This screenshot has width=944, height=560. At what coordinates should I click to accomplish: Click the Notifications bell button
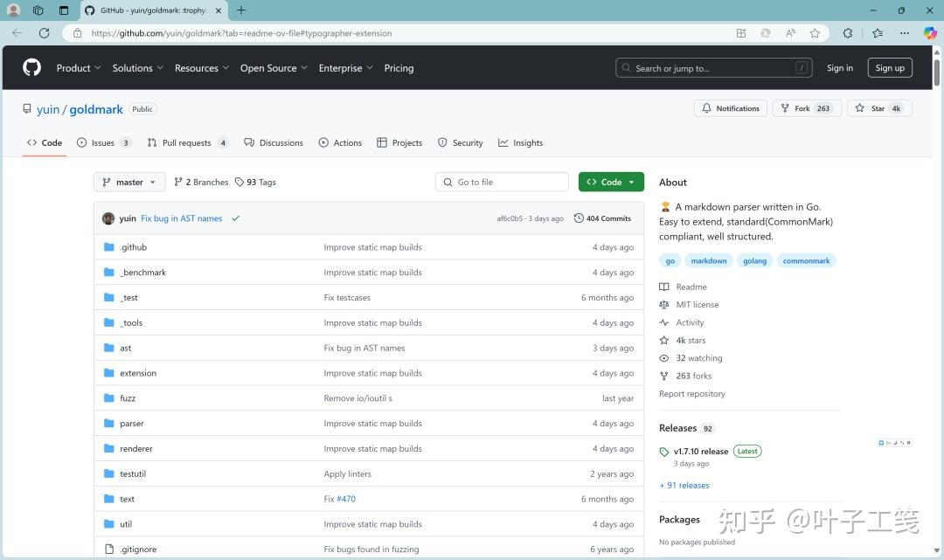730,108
